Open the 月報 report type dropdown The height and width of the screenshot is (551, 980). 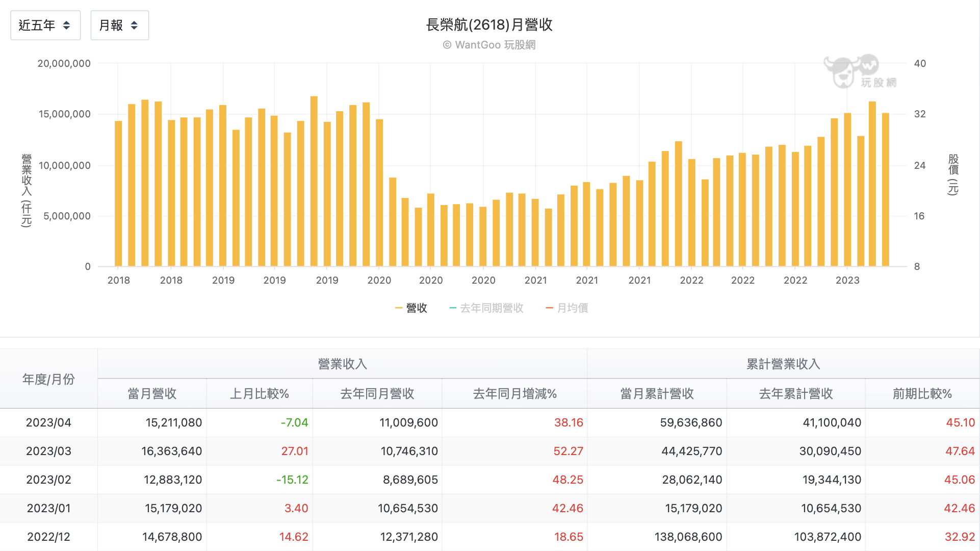pyautogui.click(x=119, y=25)
